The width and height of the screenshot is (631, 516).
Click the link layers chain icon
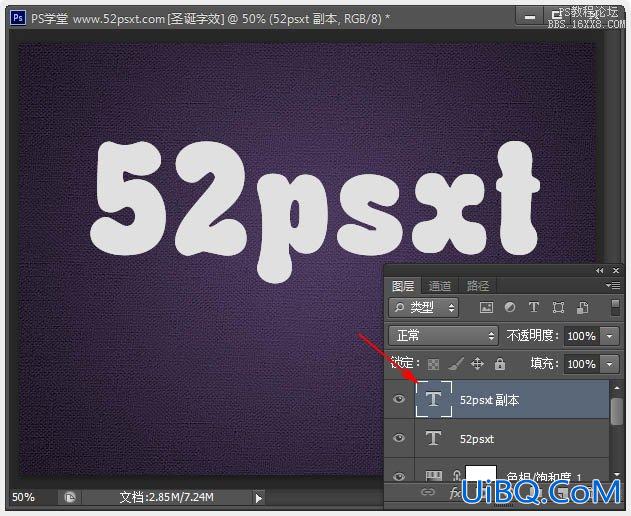(428, 492)
